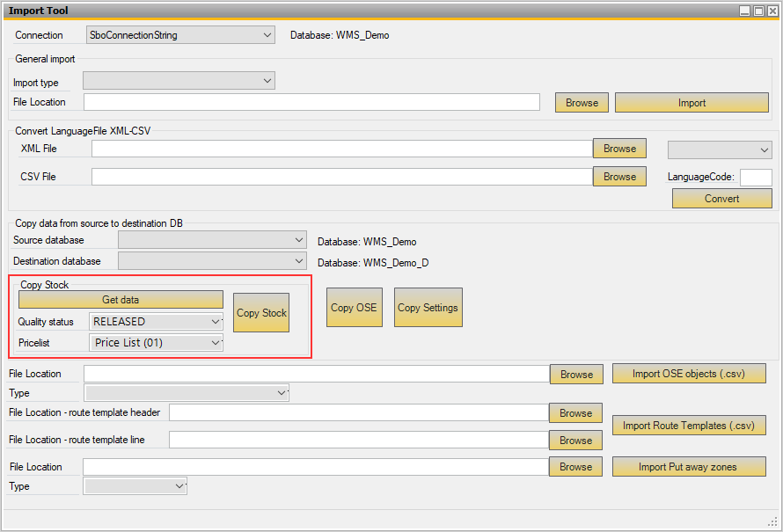Click the 'Copy data from source to destination DB' label
This screenshot has height=532, width=783.
coord(99,223)
